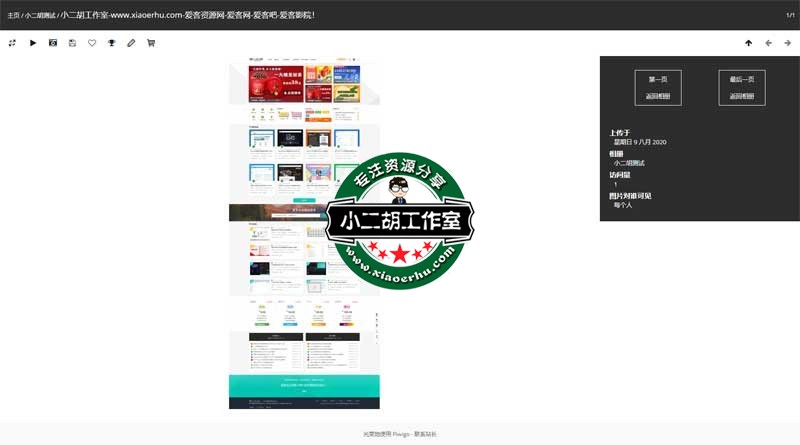Click the 联系站长 contact link in footer
The image size is (800, 445).
tap(425, 434)
